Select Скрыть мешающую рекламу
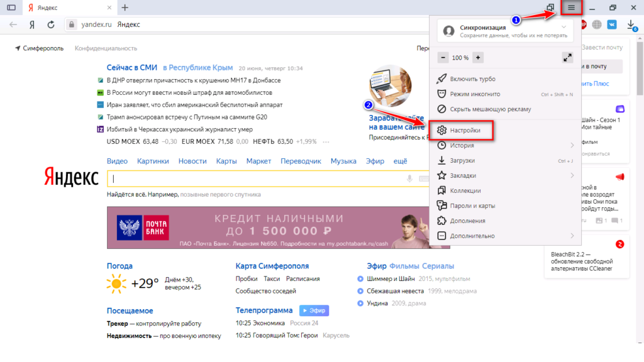 506,109
